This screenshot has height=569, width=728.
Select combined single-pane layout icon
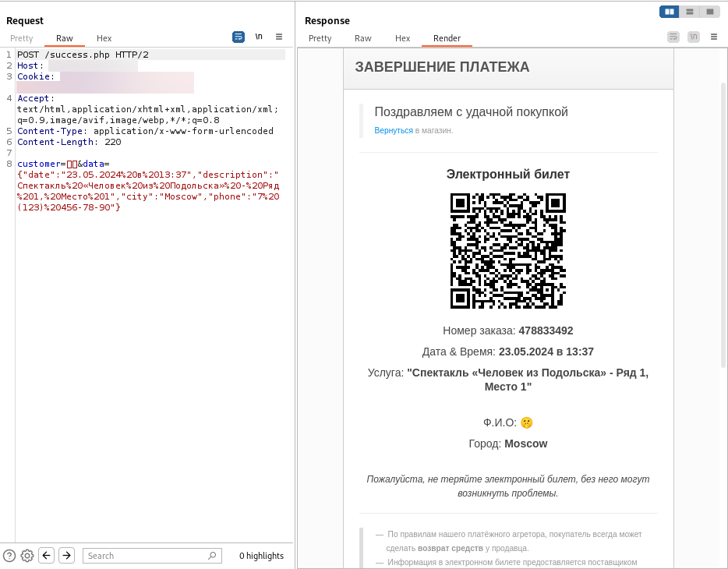click(x=710, y=12)
